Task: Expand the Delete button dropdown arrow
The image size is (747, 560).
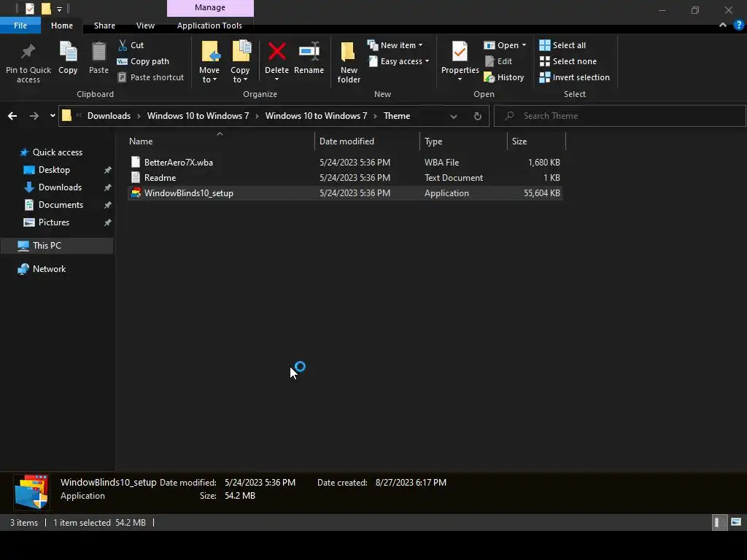Action: (276, 79)
